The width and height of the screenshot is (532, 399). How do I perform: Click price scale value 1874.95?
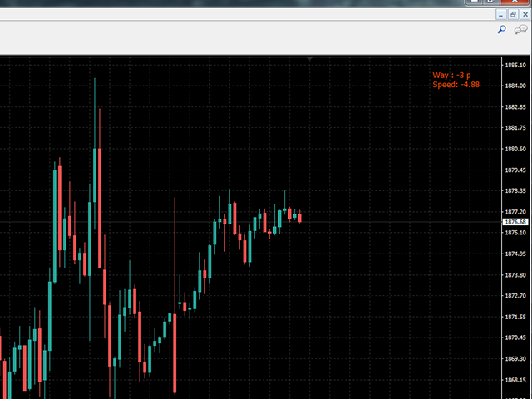(515, 254)
